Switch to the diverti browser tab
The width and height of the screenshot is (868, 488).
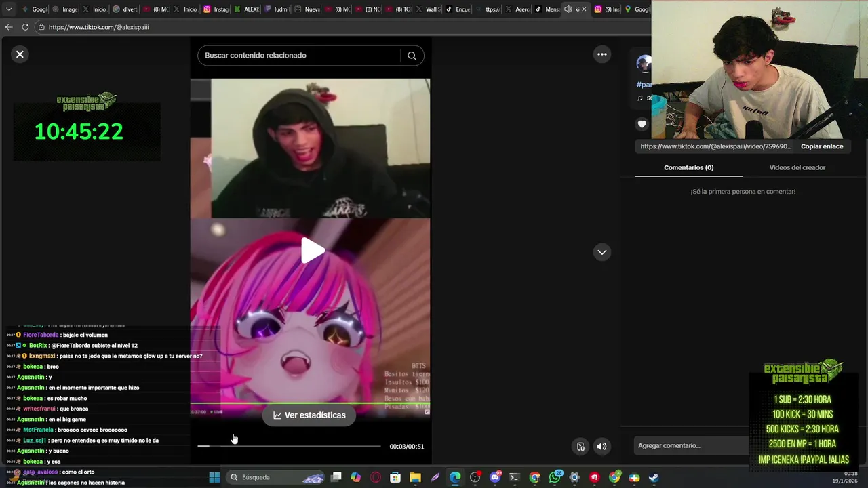126,9
